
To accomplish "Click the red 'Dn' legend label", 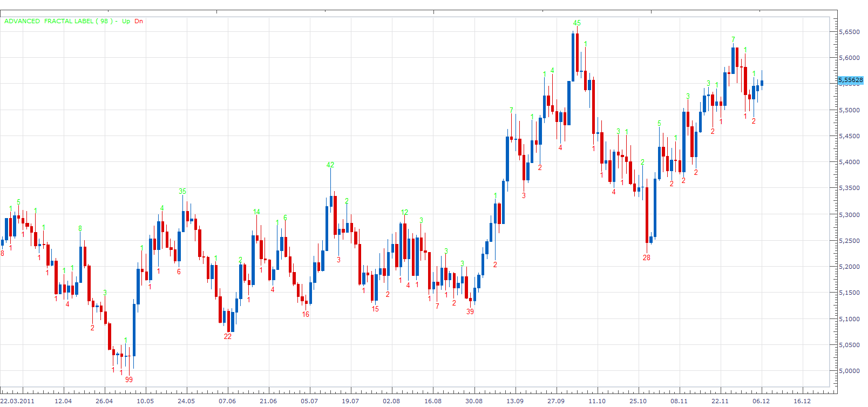I will pyautogui.click(x=139, y=21).
